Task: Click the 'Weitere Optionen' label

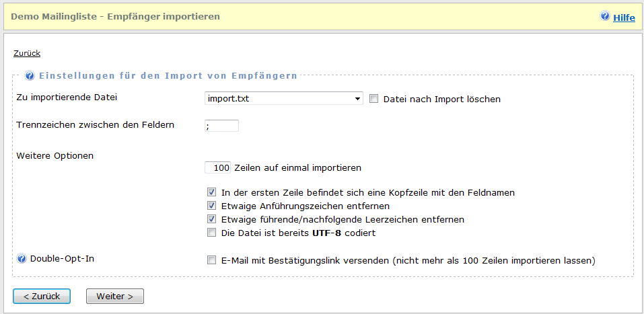Action: tap(55, 155)
